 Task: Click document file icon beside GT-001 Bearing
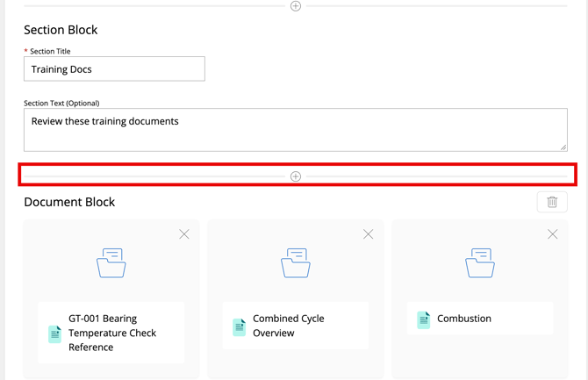pos(54,334)
